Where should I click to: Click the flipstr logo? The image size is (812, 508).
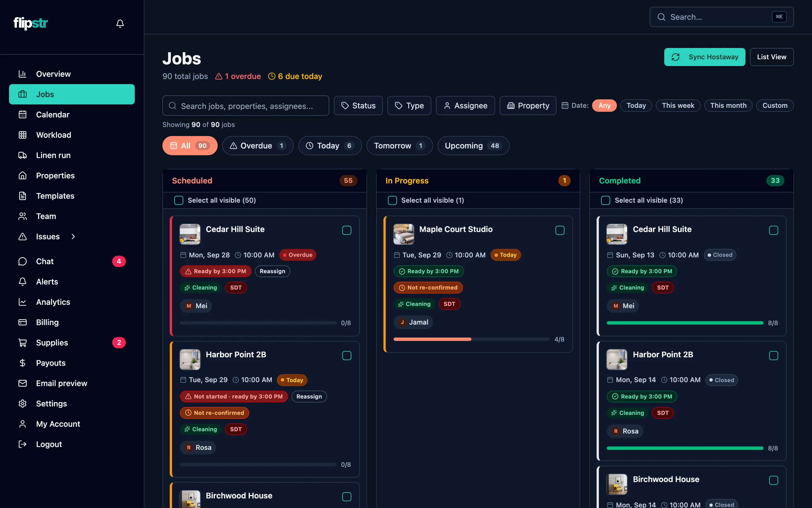pyautogui.click(x=30, y=23)
